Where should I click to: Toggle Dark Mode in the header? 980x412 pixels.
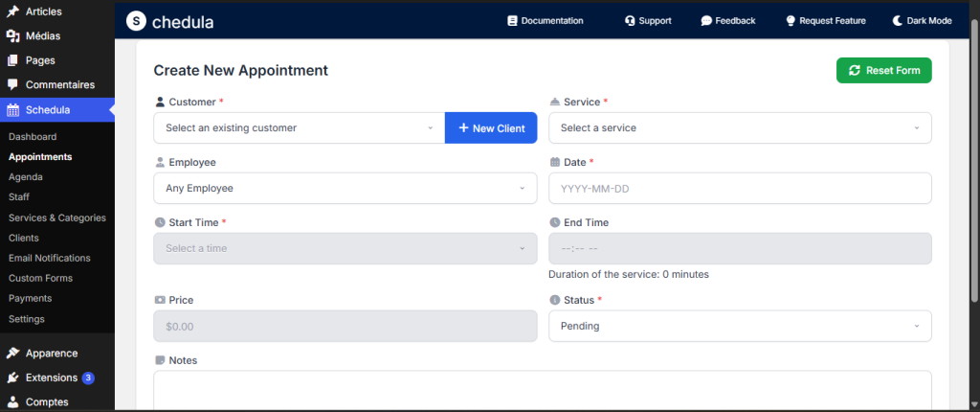923,20
